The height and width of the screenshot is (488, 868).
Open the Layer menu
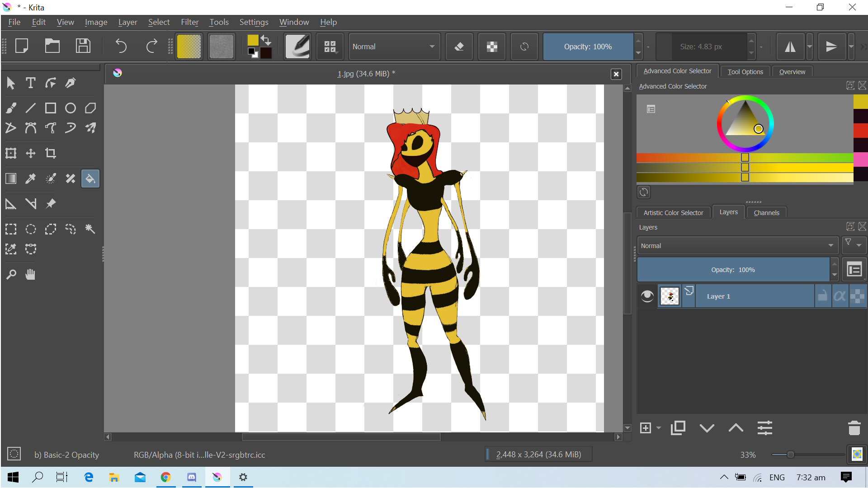[x=127, y=22]
